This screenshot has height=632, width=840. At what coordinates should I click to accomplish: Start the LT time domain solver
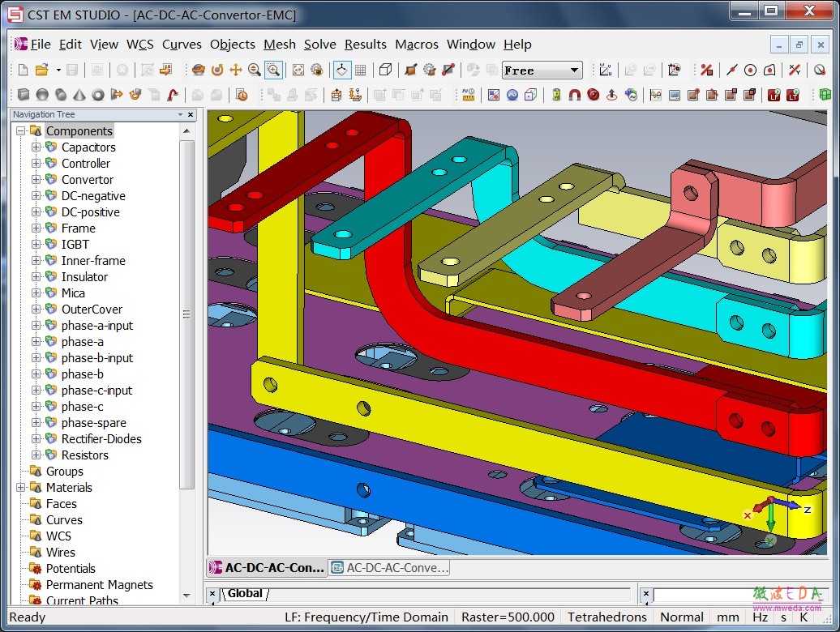(793, 95)
